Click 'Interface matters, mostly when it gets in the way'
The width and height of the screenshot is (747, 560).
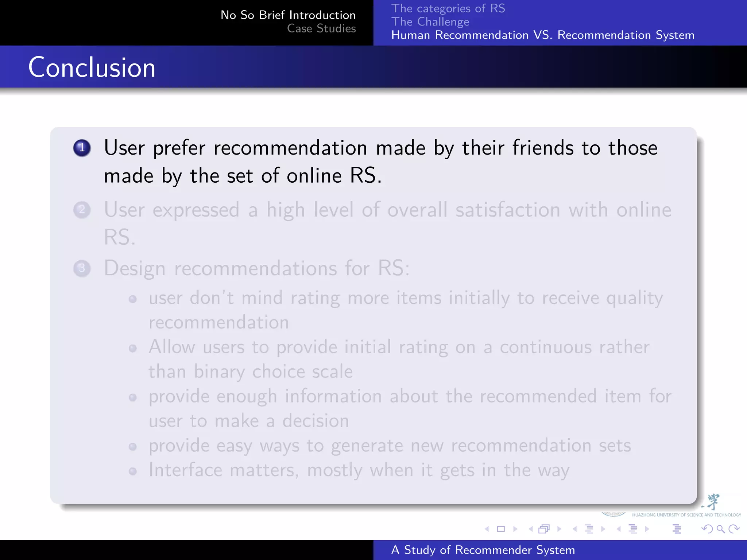[359, 470]
